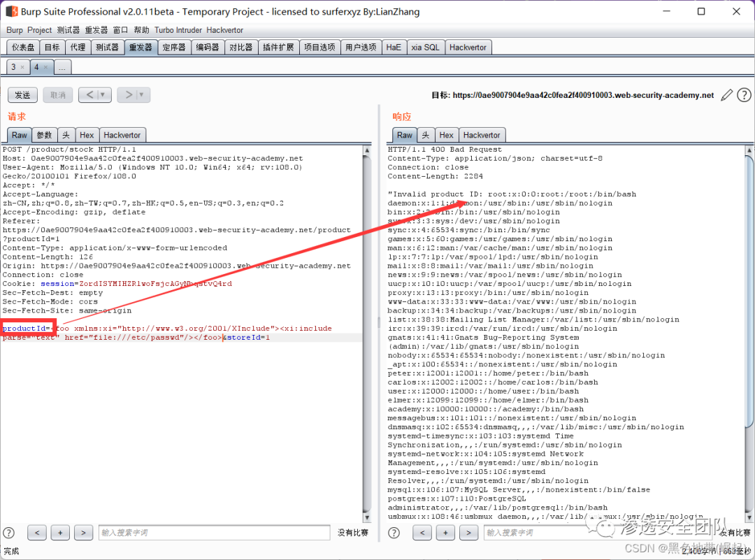This screenshot has width=755, height=560.
Task: Open the Burp menu
Action: point(15,30)
